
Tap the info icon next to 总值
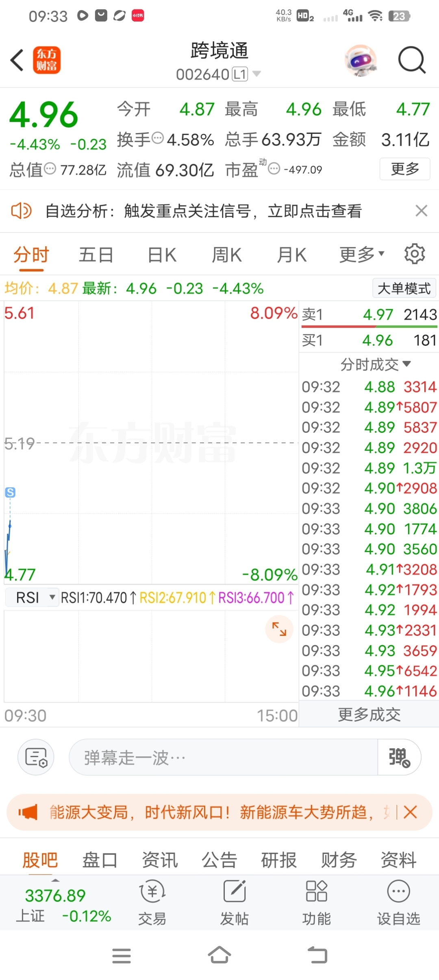coord(50,168)
